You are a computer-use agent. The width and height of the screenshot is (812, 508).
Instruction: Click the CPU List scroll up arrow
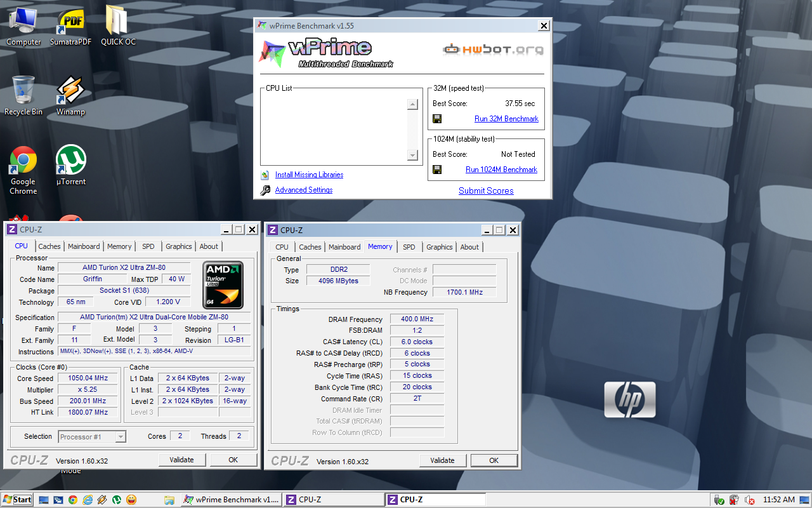(412, 105)
